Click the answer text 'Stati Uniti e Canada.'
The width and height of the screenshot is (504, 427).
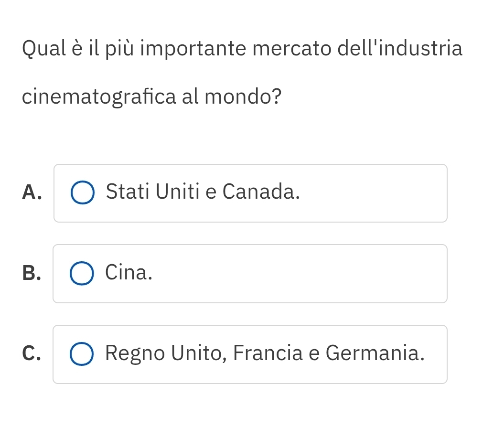coord(203,192)
